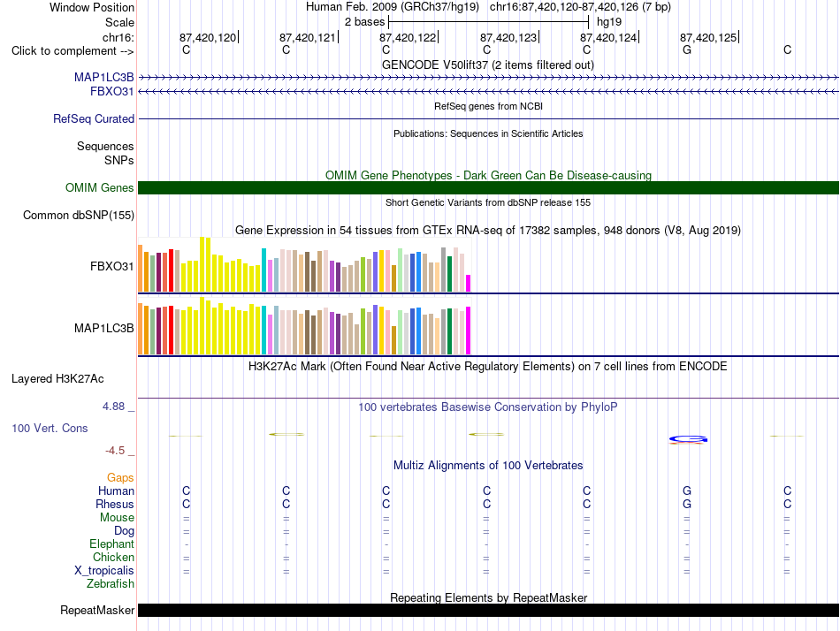840x631 pixels.
Task: Click 'Publications: Sequences in Scientific Articles' title
Action: 488,133
